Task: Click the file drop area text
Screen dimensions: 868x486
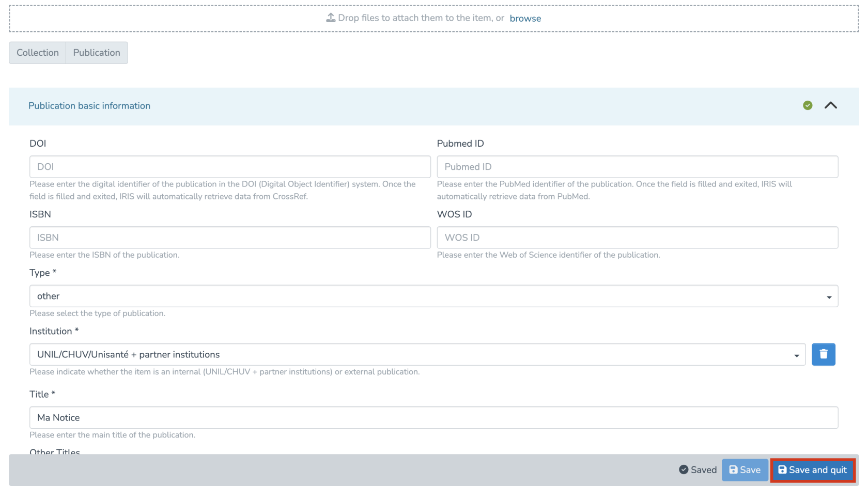Action: pyautogui.click(x=421, y=18)
